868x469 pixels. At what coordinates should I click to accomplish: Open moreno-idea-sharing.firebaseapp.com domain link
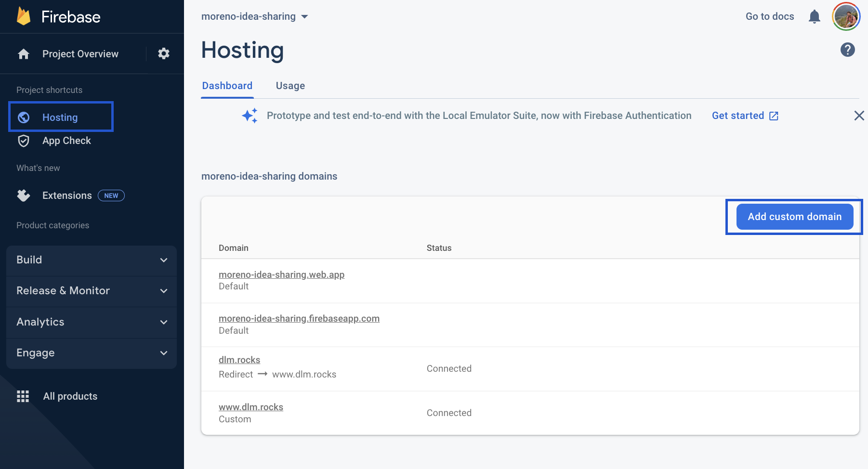click(299, 318)
